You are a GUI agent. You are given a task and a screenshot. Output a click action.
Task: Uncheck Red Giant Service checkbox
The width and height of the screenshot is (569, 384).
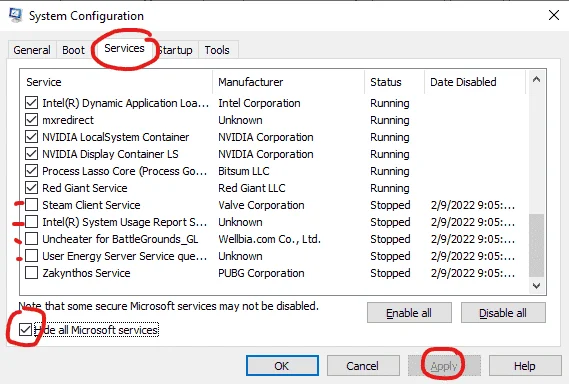[32, 188]
